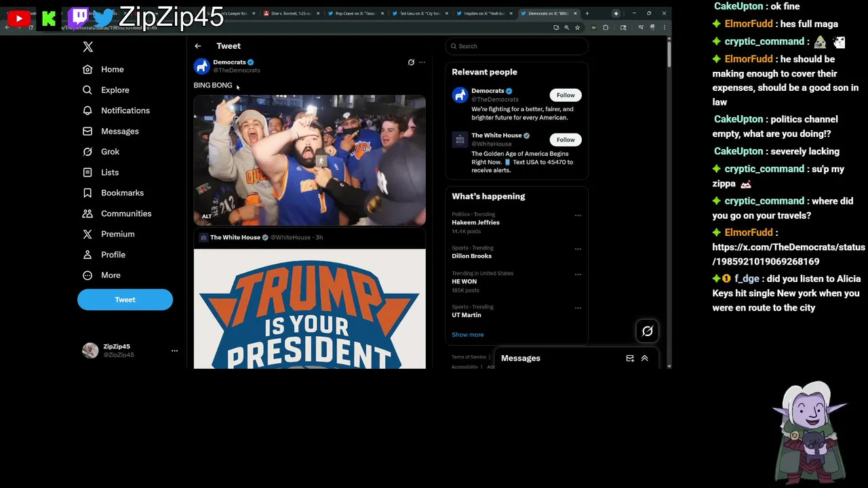
Task: Click the X logo in sidebar
Action: pos(87,47)
